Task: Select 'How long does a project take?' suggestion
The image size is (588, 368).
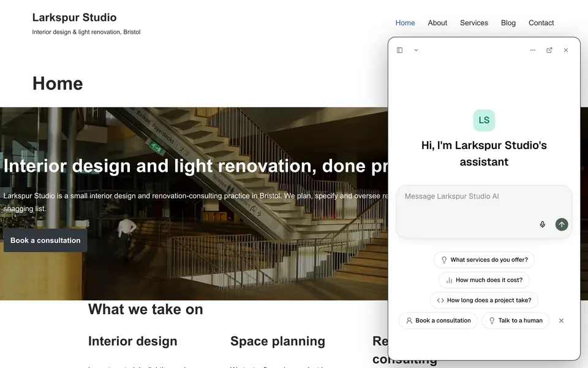Action: (484, 301)
